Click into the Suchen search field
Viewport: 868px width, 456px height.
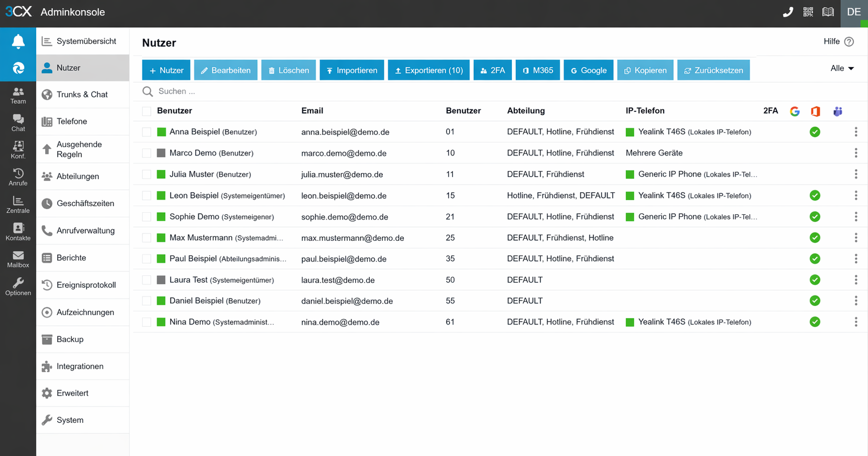[x=301, y=91]
